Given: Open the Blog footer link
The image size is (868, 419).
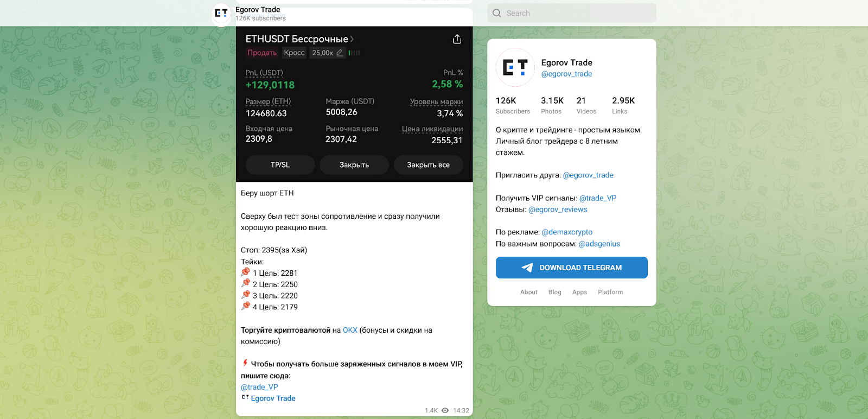Looking at the screenshot, I should 555,292.
